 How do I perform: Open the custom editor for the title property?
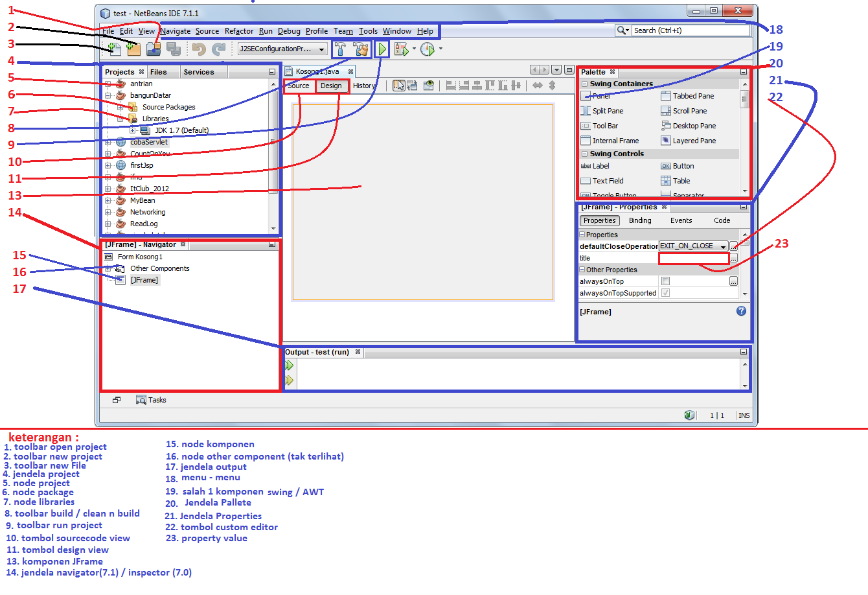point(735,258)
